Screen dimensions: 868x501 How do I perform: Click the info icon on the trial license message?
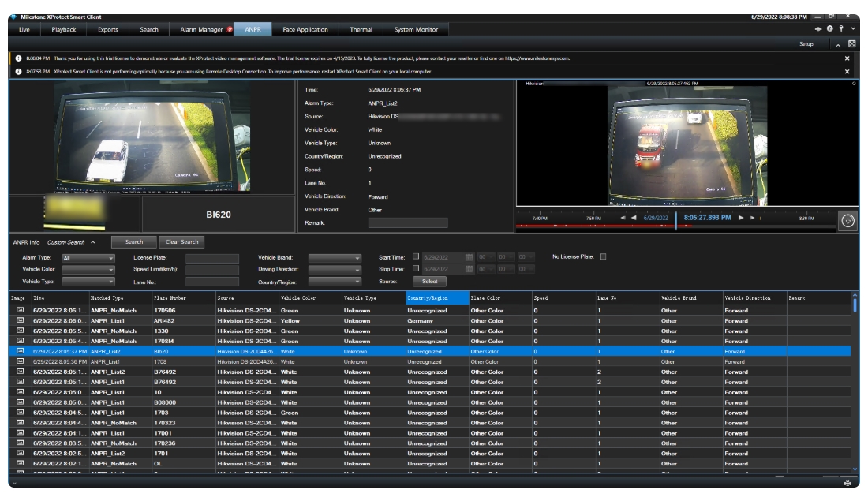coord(18,58)
